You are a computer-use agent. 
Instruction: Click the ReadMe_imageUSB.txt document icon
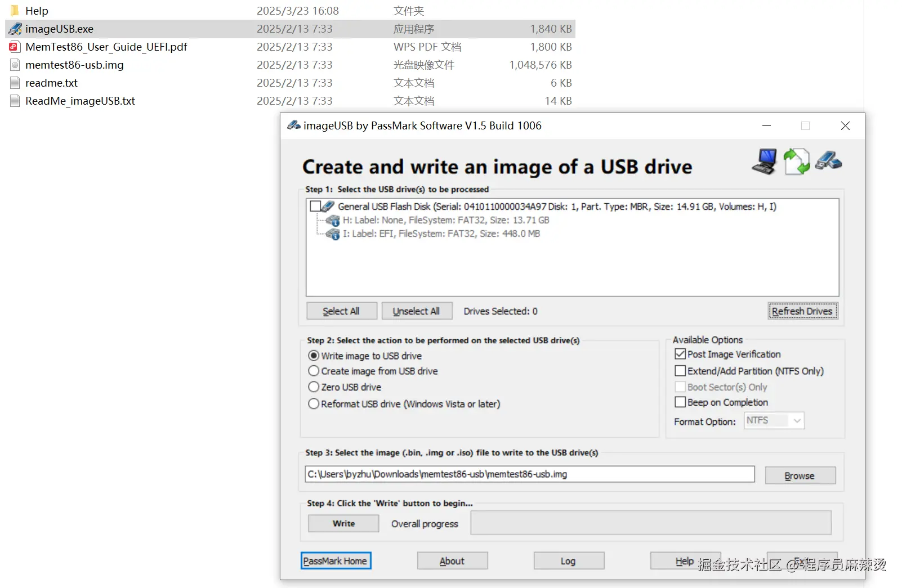[x=15, y=101]
